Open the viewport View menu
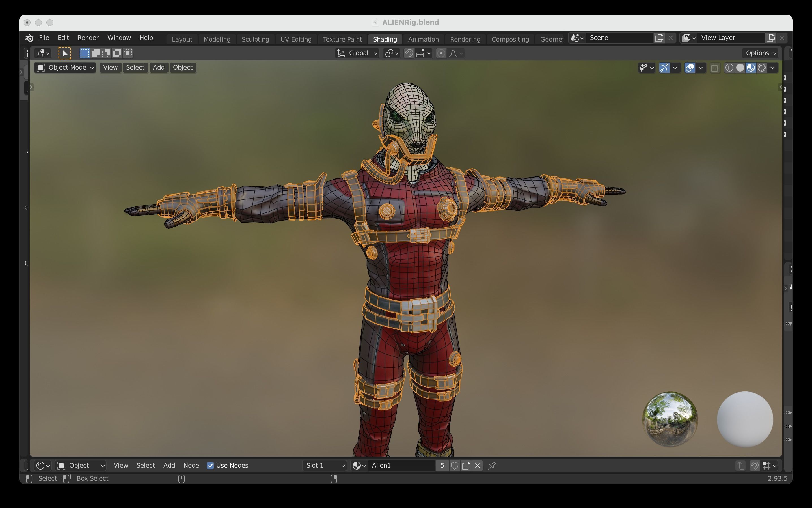 [110, 68]
